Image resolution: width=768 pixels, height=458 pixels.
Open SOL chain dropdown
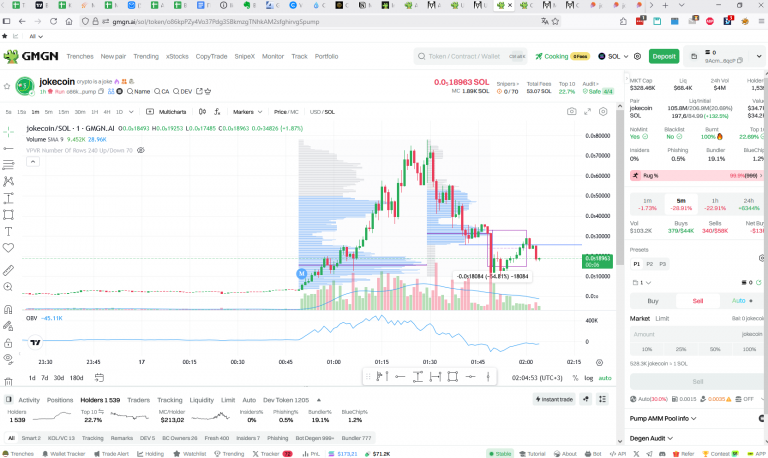coord(613,56)
